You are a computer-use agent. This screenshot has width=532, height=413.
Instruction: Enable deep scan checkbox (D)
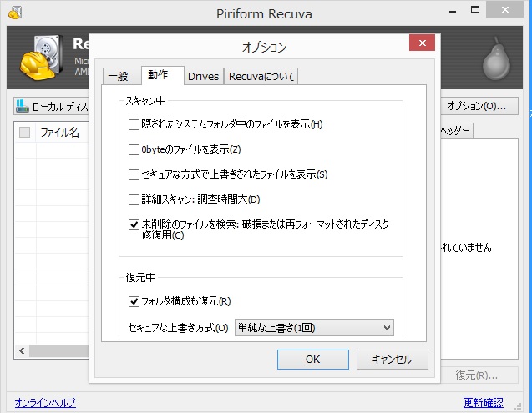[134, 199]
